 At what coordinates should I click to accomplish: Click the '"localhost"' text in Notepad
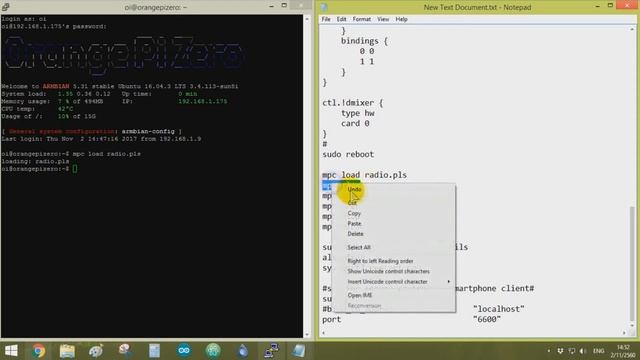(x=498, y=309)
